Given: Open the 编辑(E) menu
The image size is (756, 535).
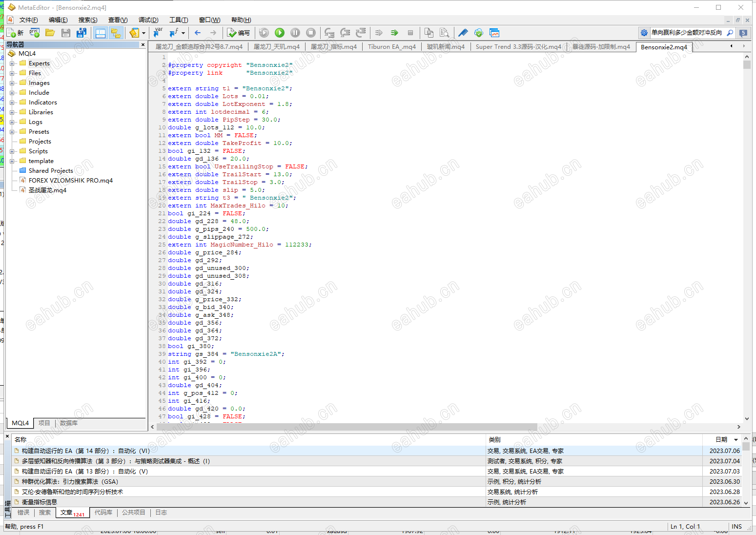Looking at the screenshot, I should (58, 20).
